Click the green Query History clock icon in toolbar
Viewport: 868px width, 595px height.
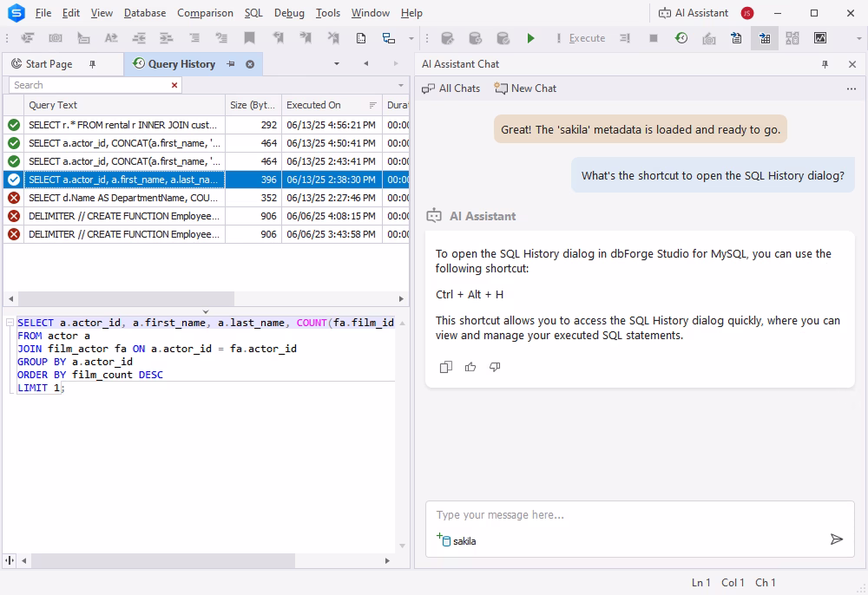[x=681, y=38]
